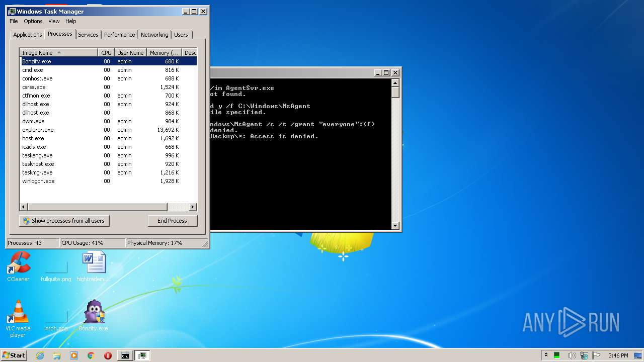Select the Bonzify.exe process row

point(108,61)
